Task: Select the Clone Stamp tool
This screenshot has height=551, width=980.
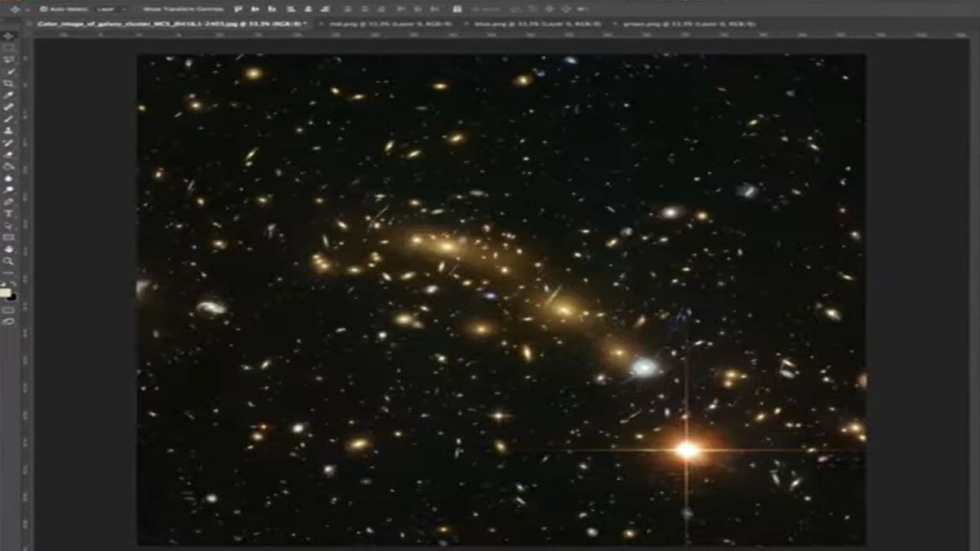Action: pos(8,131)
